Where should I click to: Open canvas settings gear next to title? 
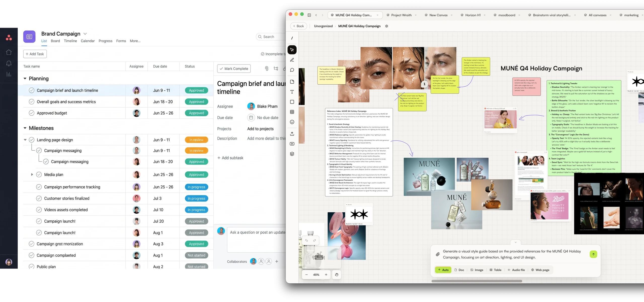point(387,26)
